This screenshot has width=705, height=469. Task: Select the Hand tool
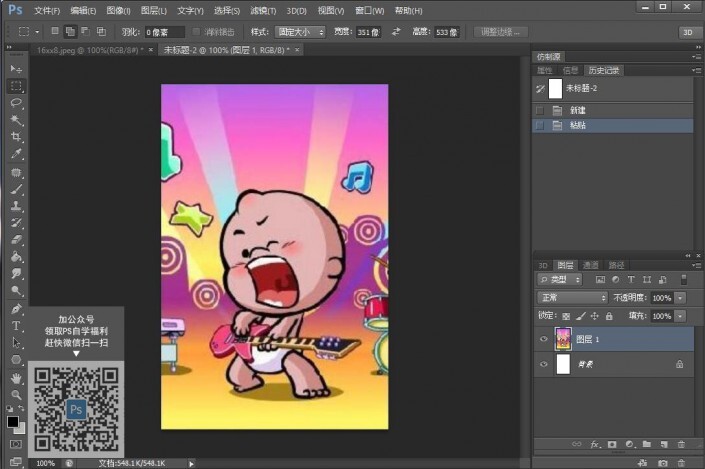click(x=16, y=378)
